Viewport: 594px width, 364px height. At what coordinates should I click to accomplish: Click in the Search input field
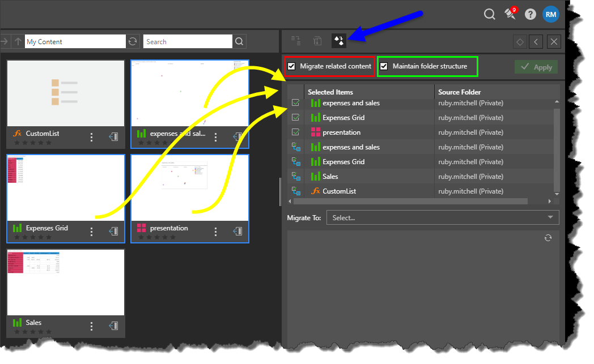[188, 41]
